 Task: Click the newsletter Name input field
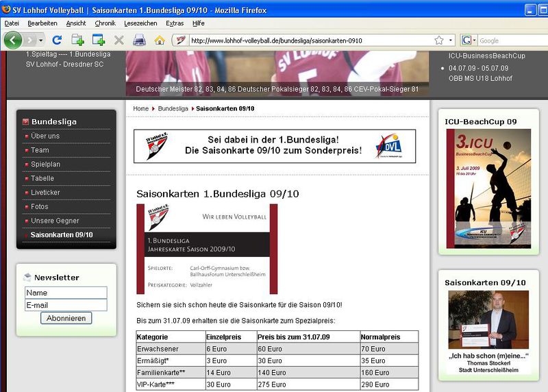pos(66,293)
